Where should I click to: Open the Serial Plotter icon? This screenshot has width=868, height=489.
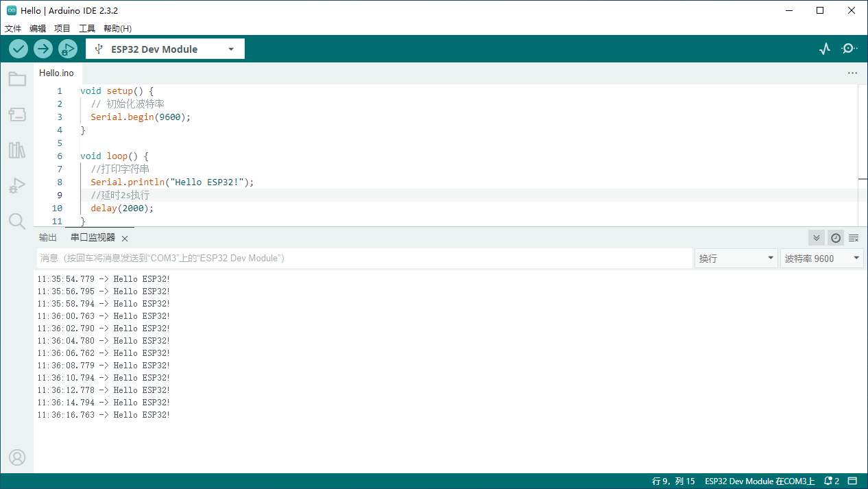825,49
